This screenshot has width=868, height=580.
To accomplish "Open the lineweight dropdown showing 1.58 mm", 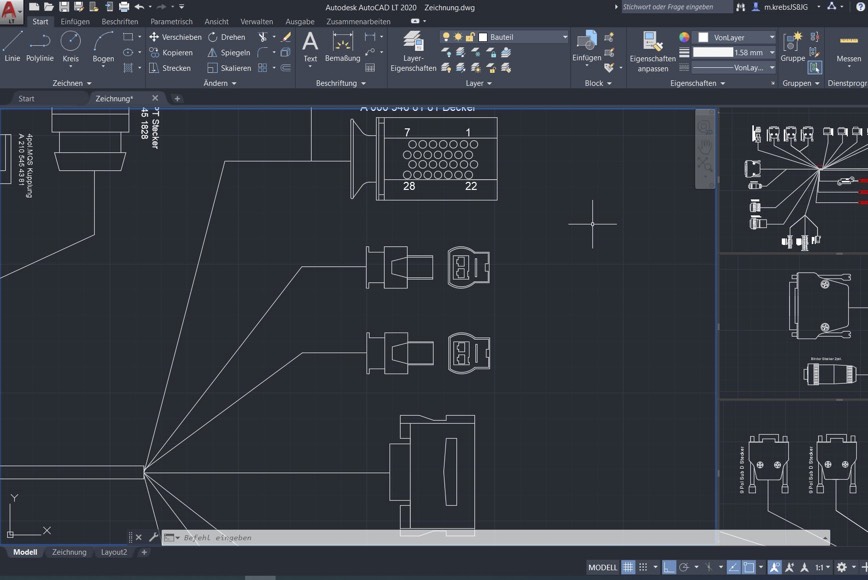I will click(x=772, y=52).
